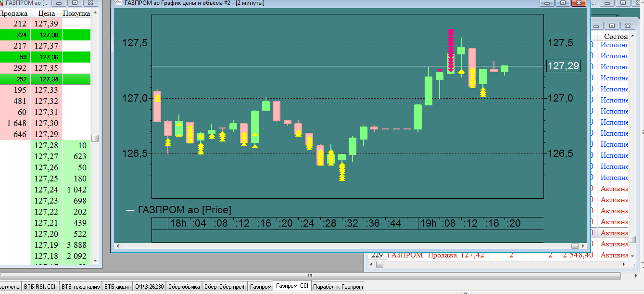644x294 pixels.
Task: Select the highlighted 127,36 price row
Action: tap(45, 57)
